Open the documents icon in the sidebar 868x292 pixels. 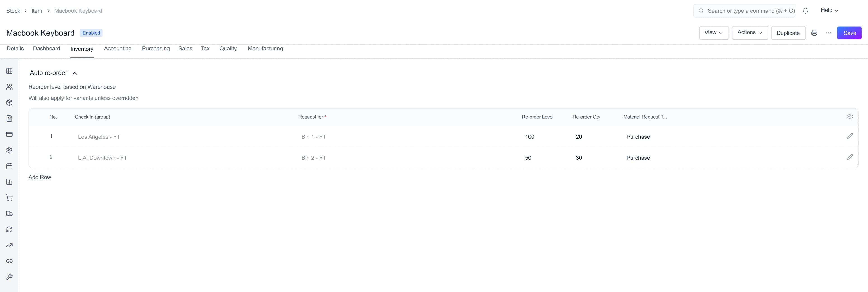tap(9, 118)
